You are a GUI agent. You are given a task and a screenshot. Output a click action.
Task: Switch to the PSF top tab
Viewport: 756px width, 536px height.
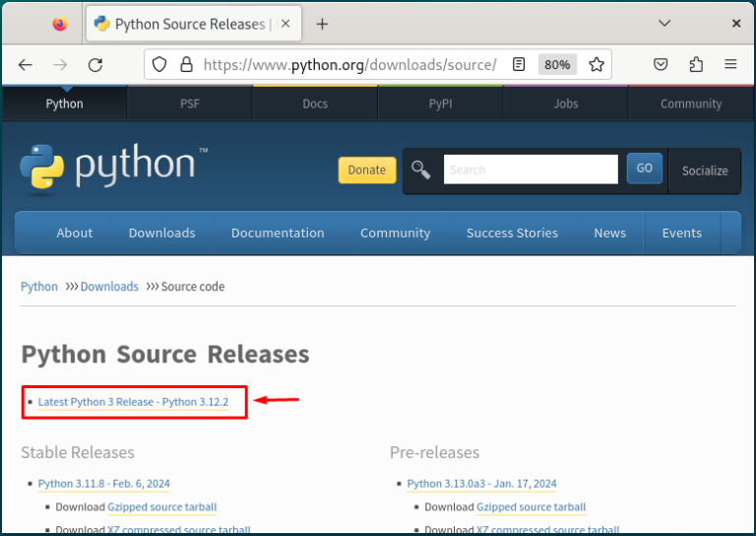click(189, 103)
